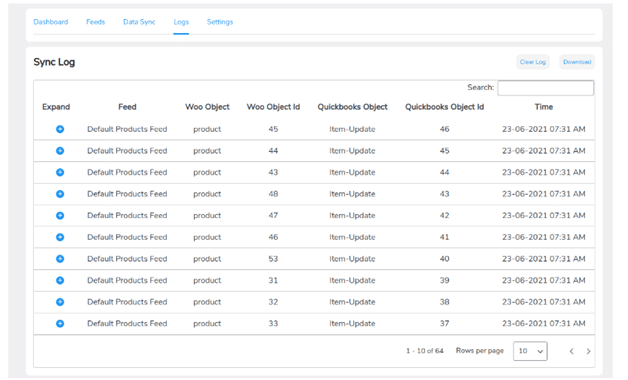Viewport: 628px width, 380px height.
Task: Sort by the Quickbooks Object column header
Action: tap(352, 107)
